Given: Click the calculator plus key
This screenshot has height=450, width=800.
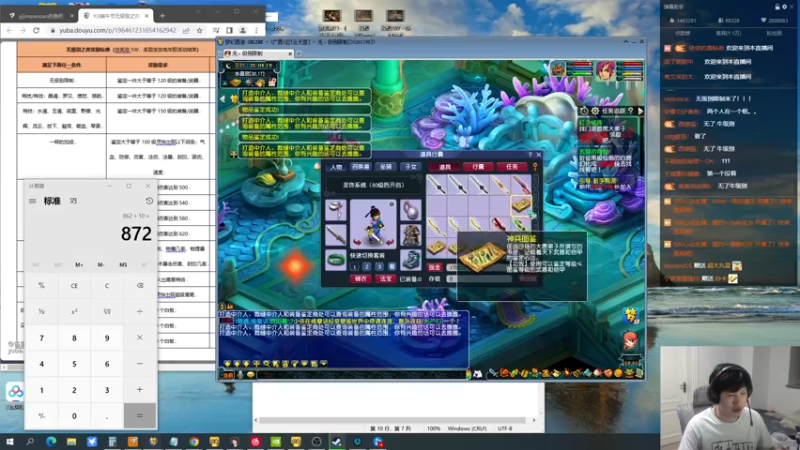Looking at the screenshot, I should 140,390.
